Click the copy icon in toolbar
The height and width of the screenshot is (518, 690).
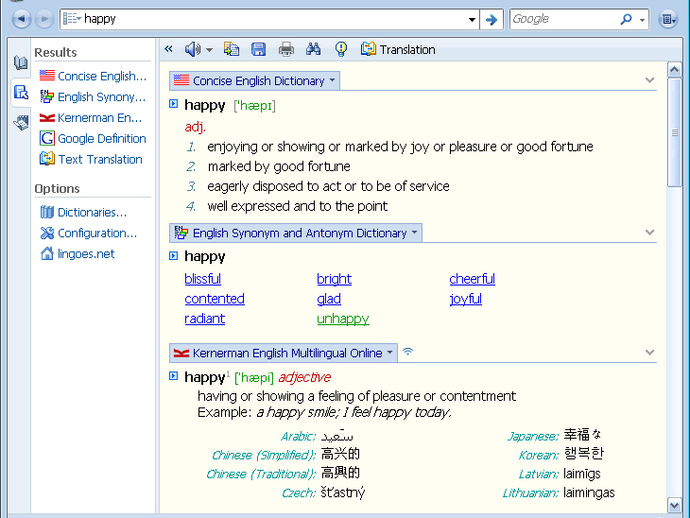231,49
